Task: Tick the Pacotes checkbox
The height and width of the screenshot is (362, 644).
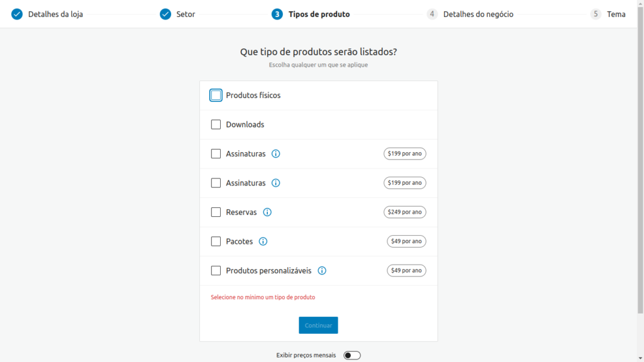Action: 216,241
